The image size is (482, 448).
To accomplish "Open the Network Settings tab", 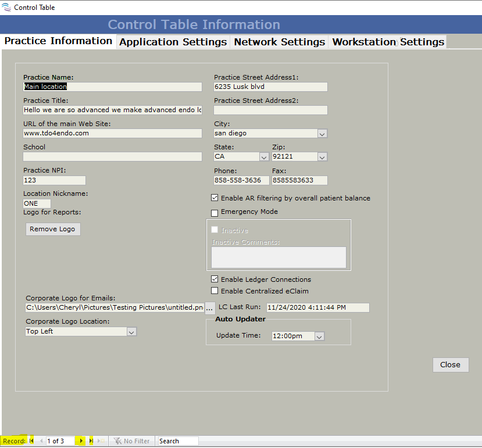I will pyautogui.click(x=279, y=42).
